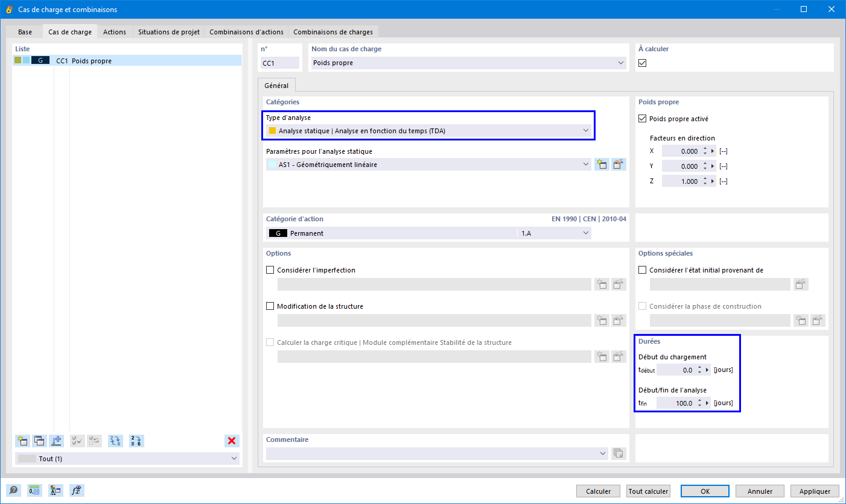Open the Combinaisons de charges tab
The width and height of the screenshot is (846, 504).
tap(333, 32)
